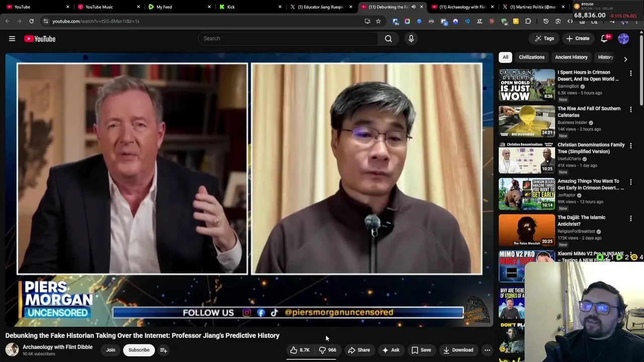Go back in browser history
The image size is (644, 362).
(x=8, y=21)
